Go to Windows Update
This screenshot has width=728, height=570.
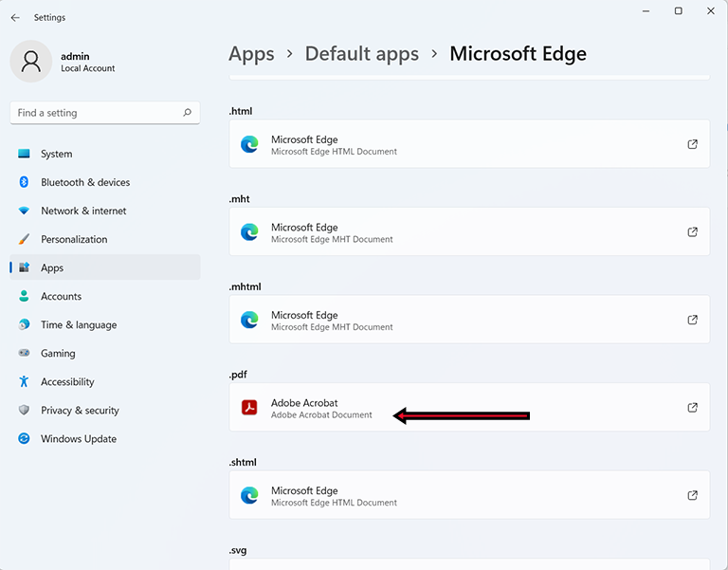(105, 438)
